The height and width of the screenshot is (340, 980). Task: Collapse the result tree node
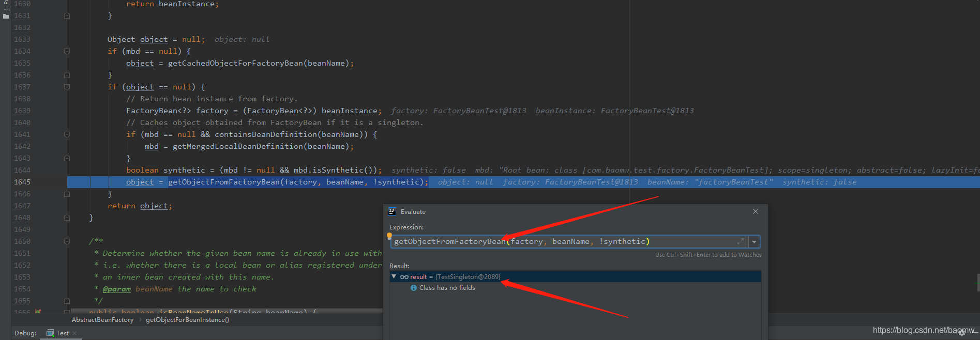394,276
